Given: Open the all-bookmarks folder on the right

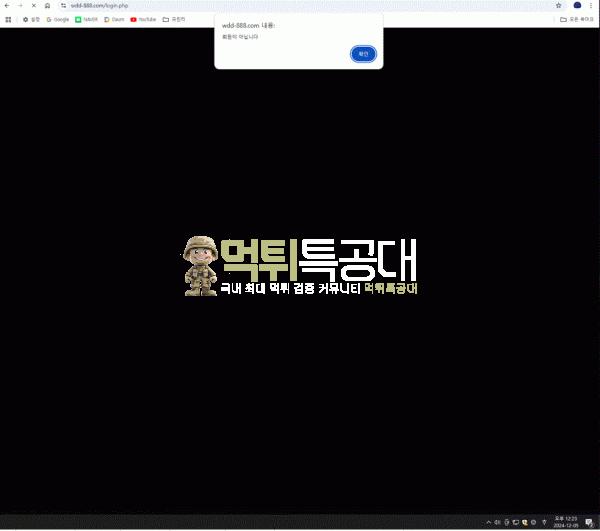Looking at the screenshot, I should 577,20.
